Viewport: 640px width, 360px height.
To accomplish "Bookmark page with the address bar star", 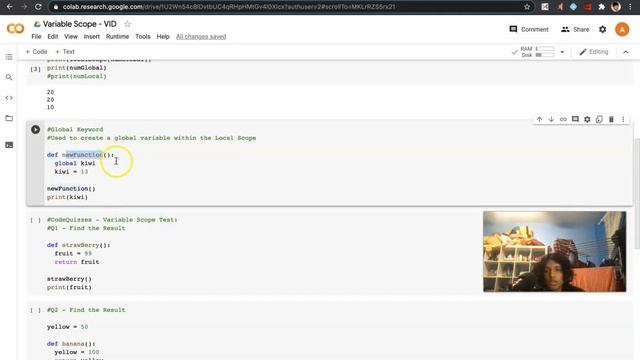I will coord(527,7).
